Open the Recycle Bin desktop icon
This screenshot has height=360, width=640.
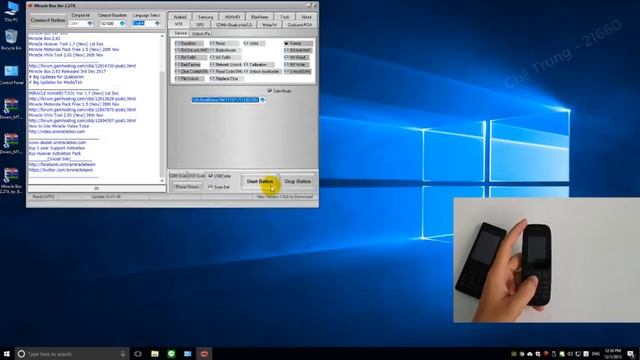[11, 40]
